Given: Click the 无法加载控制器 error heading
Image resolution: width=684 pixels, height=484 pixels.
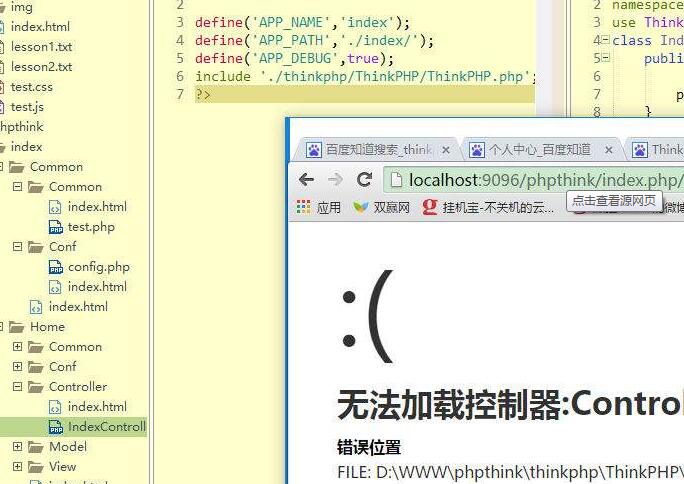Looking at the screenshot, I should [x=510, y=405].
